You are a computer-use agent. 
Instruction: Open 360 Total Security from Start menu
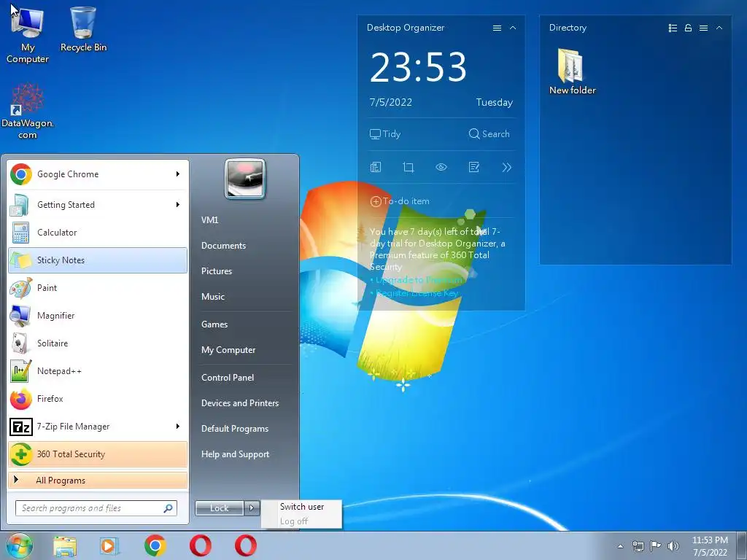click(98, 454)
